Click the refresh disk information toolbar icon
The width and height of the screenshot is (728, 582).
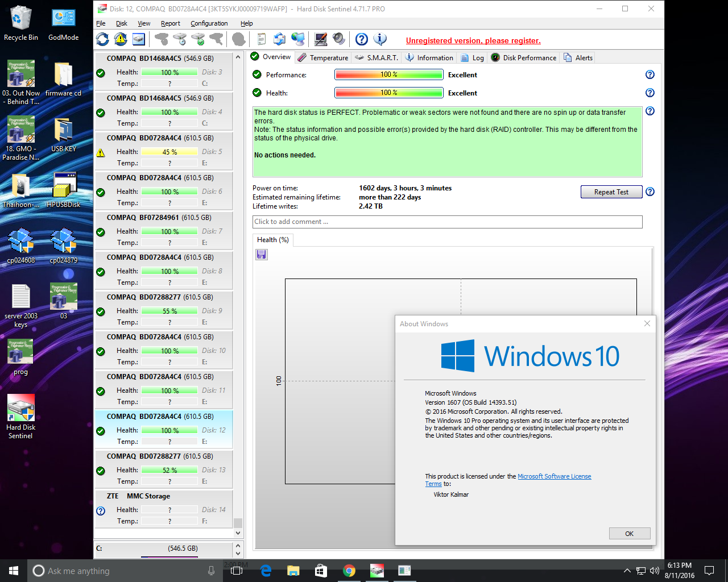point(102,39)
